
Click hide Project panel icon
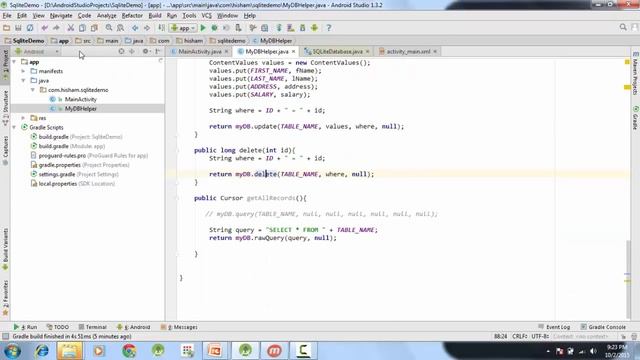coord(158,51)
